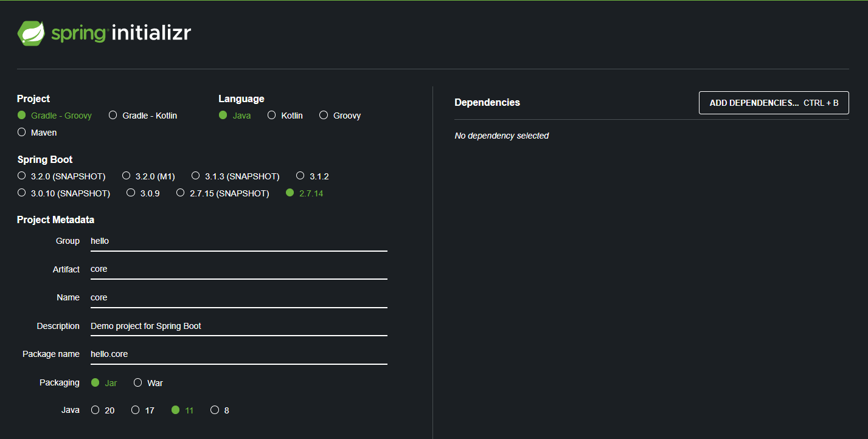This screenshot has height=439, width=868.
Task: Select War packaging option
Action: coord(148,383)
